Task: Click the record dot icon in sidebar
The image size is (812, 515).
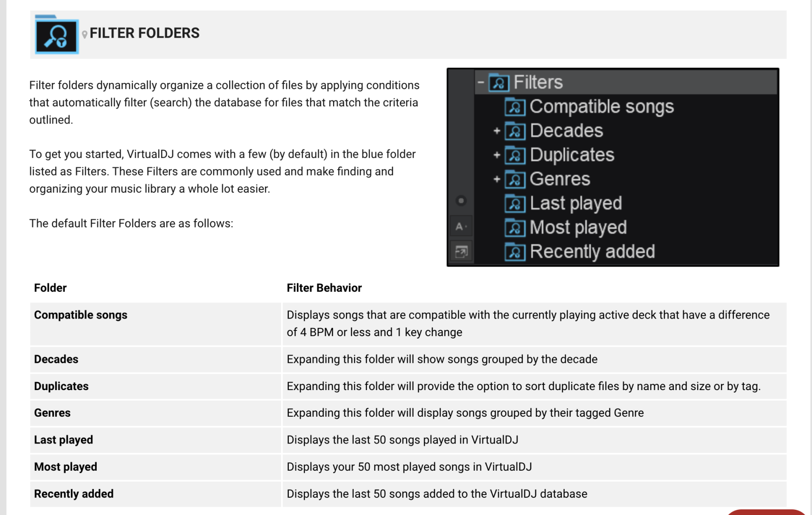Action: point(461,201)
